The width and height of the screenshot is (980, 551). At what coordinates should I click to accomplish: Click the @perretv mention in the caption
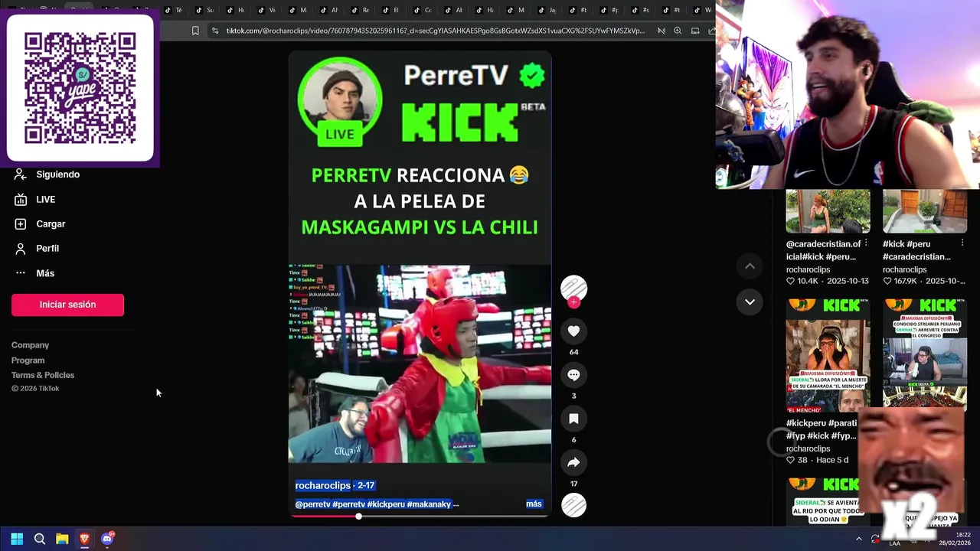[312, 504]
